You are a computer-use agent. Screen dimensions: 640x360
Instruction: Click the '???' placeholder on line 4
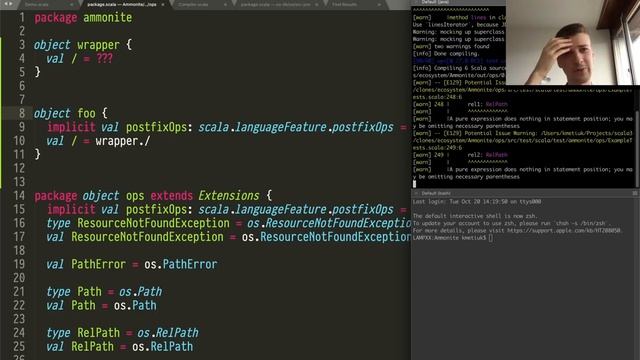coord(104,59)
